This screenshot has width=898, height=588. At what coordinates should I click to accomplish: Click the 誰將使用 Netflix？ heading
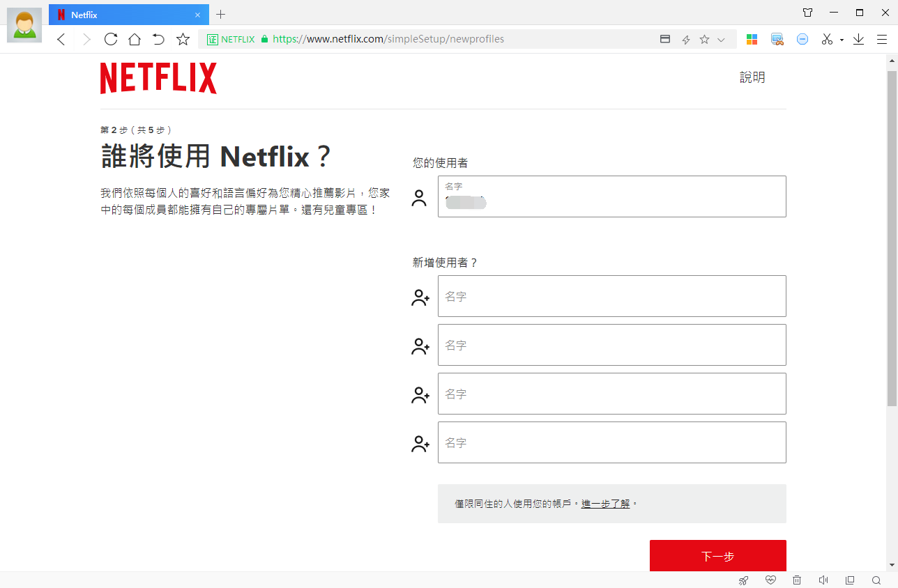[x=216, y=157]
